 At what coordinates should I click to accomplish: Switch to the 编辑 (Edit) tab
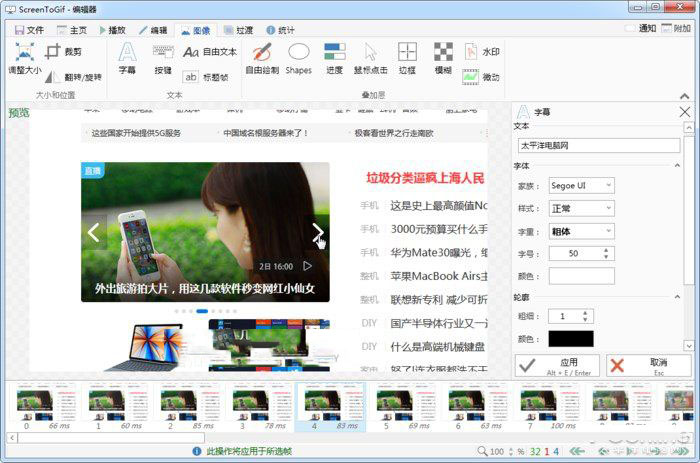(153, 30)
